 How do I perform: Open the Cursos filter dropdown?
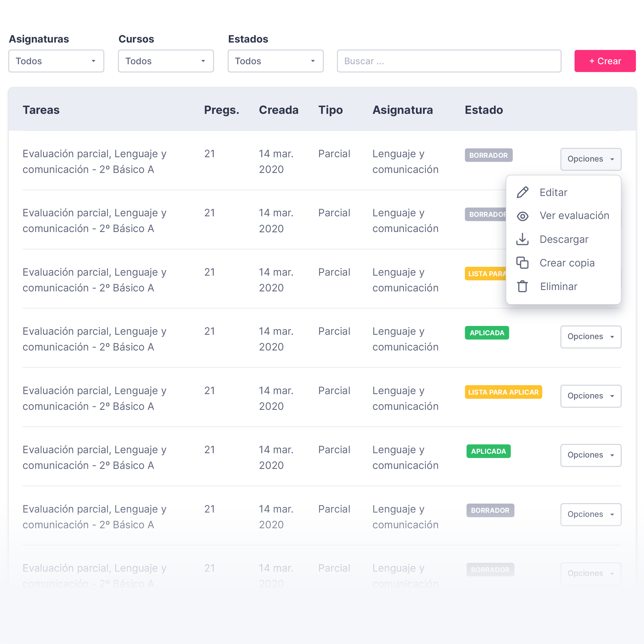point(166,61)
